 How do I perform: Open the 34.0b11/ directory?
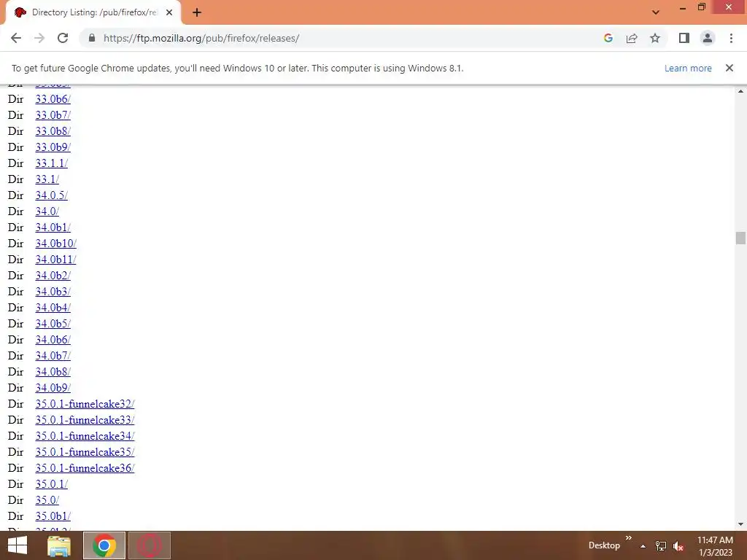point(55,260)
